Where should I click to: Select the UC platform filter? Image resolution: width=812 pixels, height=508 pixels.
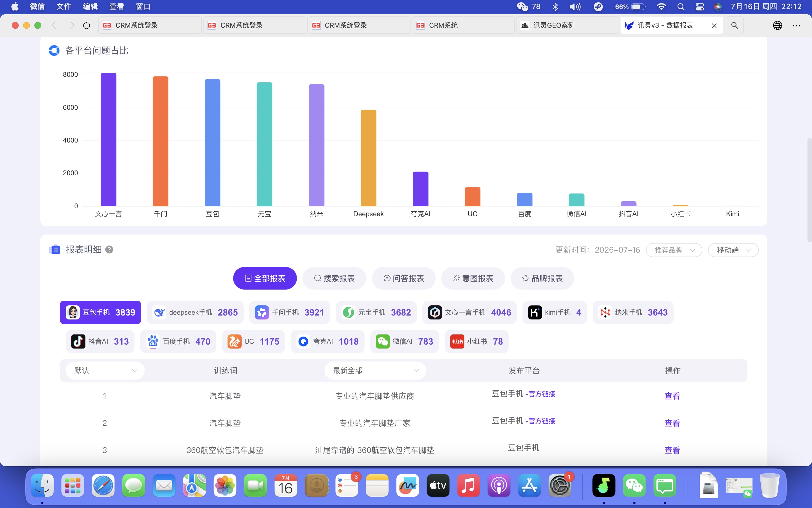[253, 341]
